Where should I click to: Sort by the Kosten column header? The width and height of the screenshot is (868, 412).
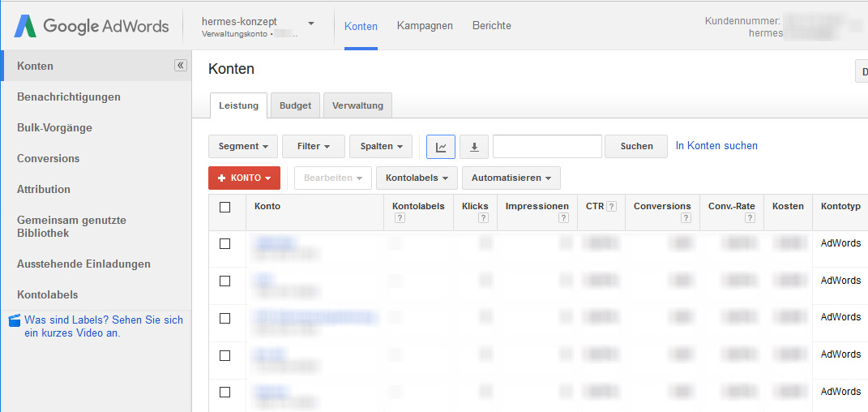[789, 207]
